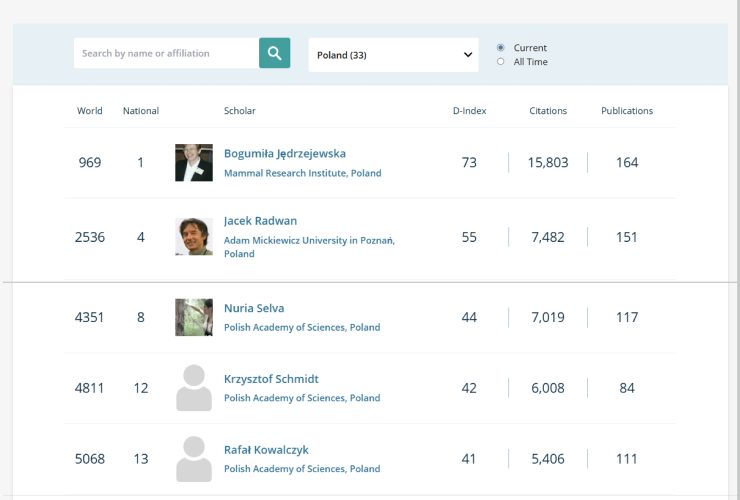Click Krzysztof Schmidt's placeholder avatar icon
Viewport: 740px width, 500px height.
pyautogui.click(x=193, y=388)
